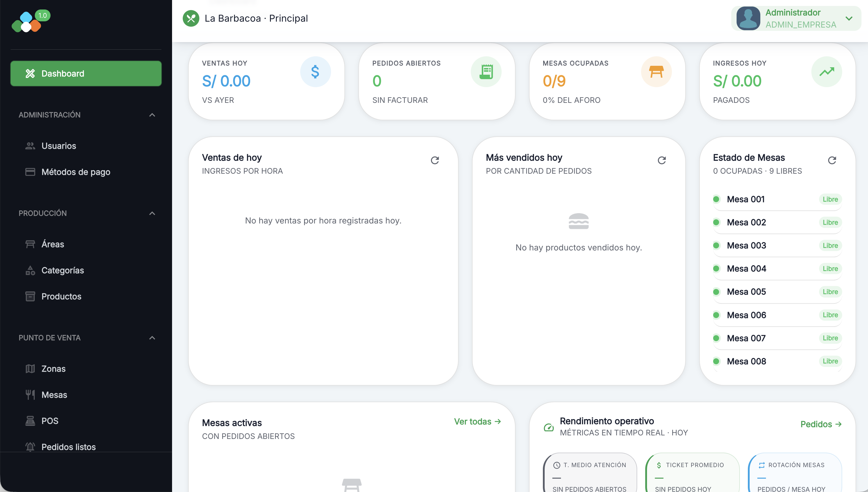This screenshot has width=868, height=492.
Task: Click the Pedidos Abiertos receipt icon
Action: (486, 72)
